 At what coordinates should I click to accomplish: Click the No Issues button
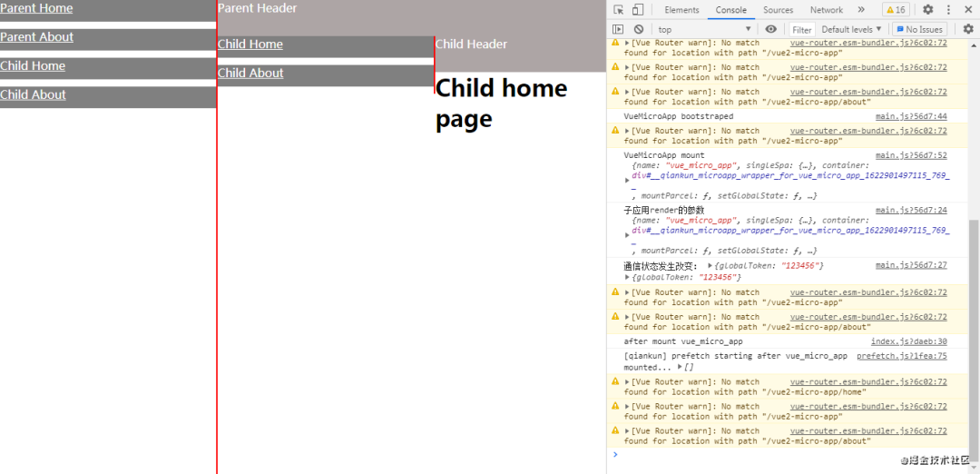point(919,29)
